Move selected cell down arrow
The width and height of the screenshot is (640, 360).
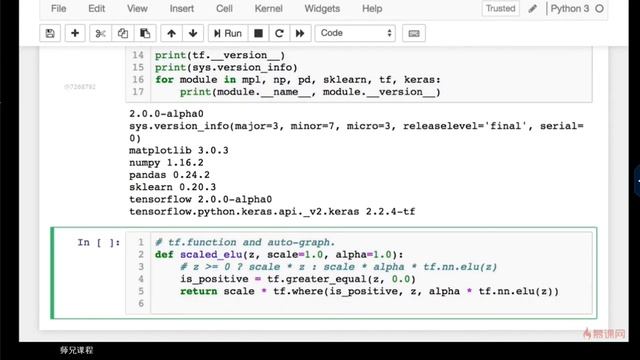coord(193,33)
